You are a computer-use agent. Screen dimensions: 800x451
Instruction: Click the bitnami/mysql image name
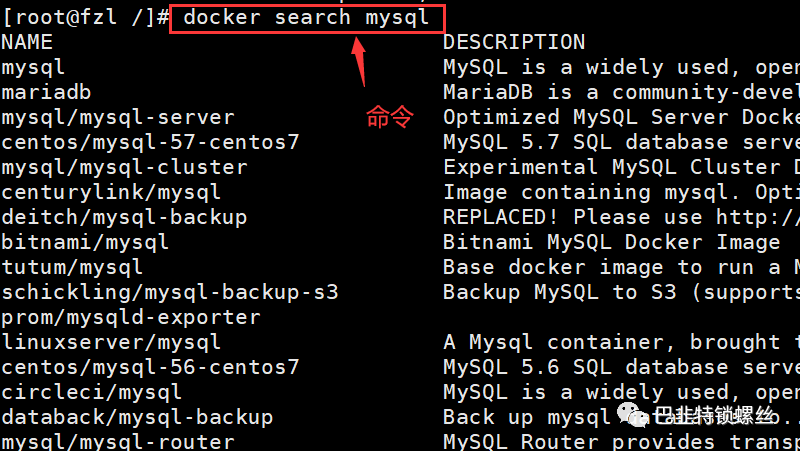85,242
